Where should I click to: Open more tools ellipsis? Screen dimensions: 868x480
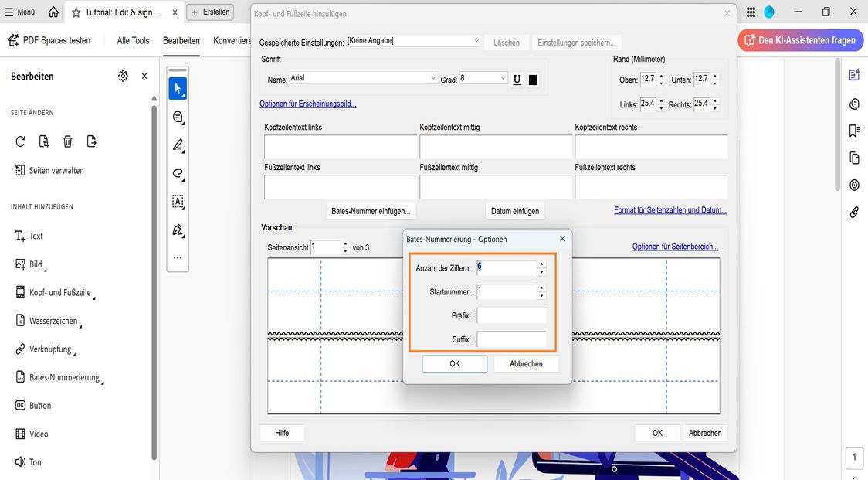coord(178,257)
